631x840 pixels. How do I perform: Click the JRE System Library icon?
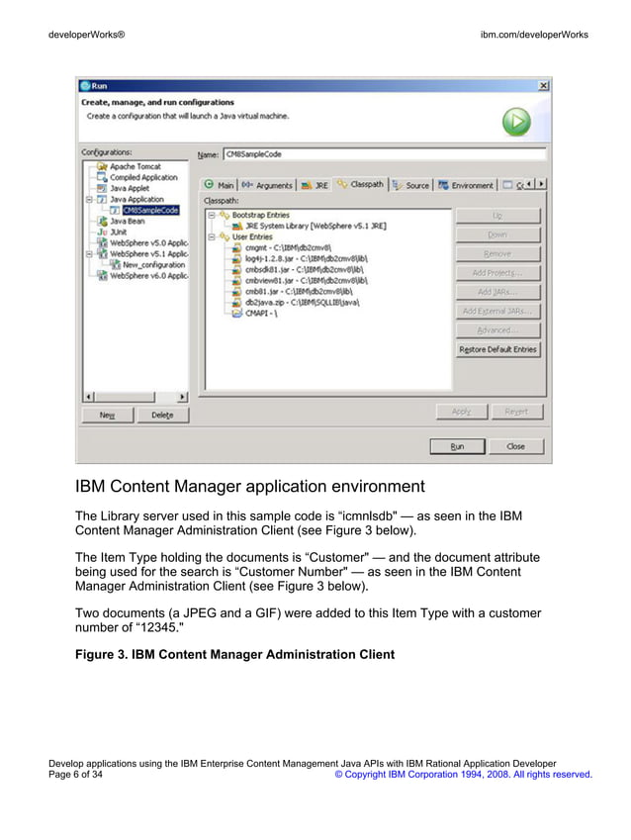[x=237, y=226]
